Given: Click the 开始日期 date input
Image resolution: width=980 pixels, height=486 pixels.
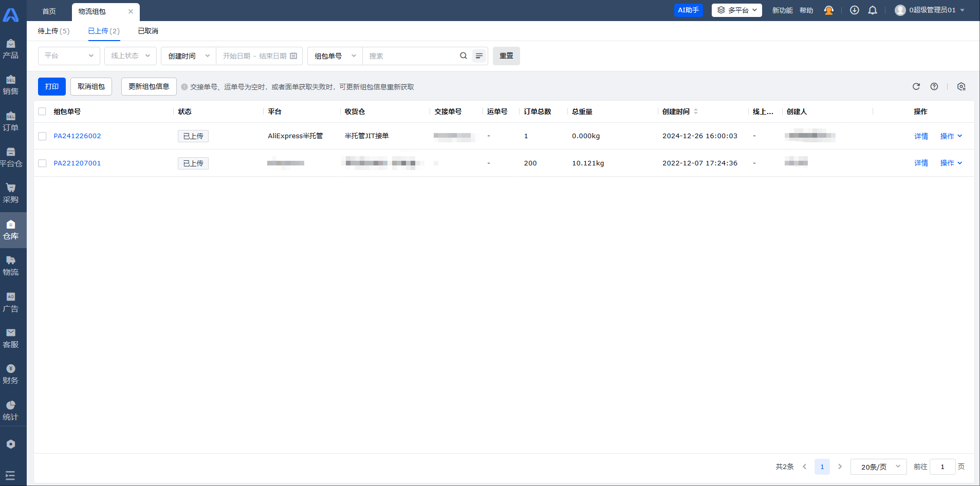Looking at the screenshot, I should coord(236,55).
